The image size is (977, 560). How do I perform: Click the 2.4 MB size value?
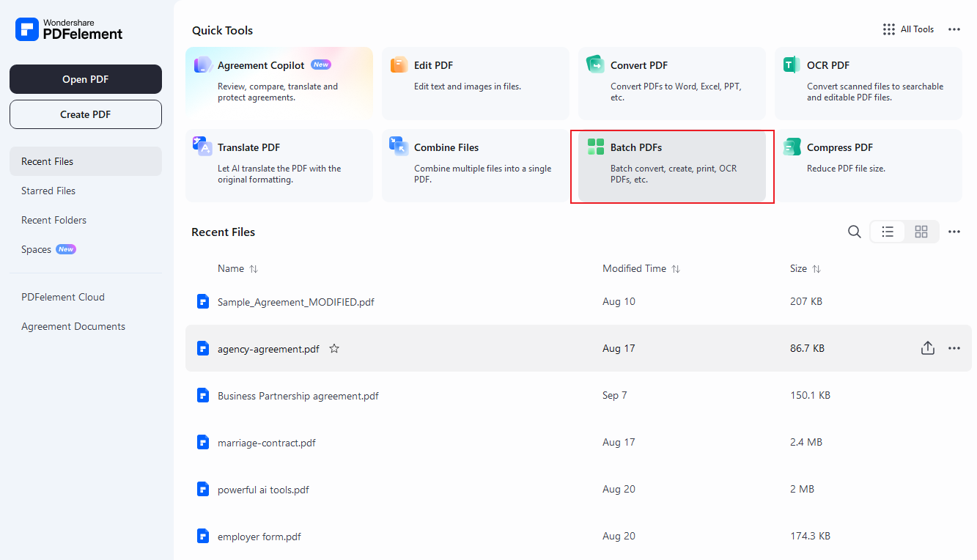806,442
